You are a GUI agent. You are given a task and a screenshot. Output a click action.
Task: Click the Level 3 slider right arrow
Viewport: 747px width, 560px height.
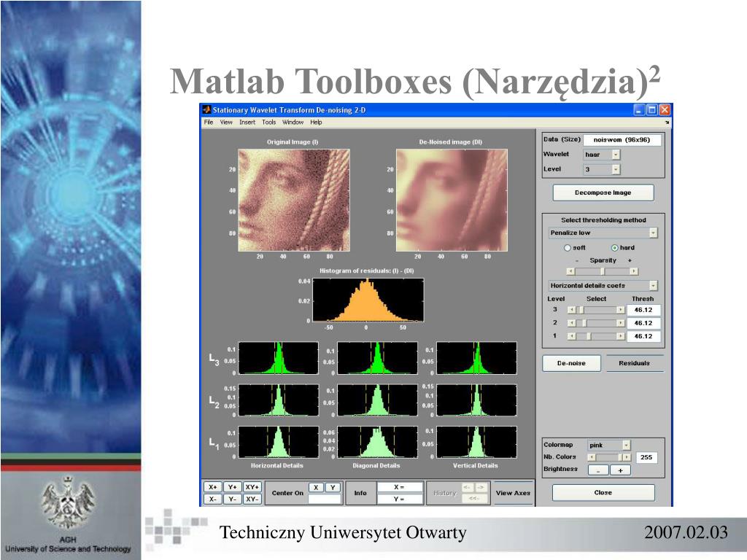620,310
